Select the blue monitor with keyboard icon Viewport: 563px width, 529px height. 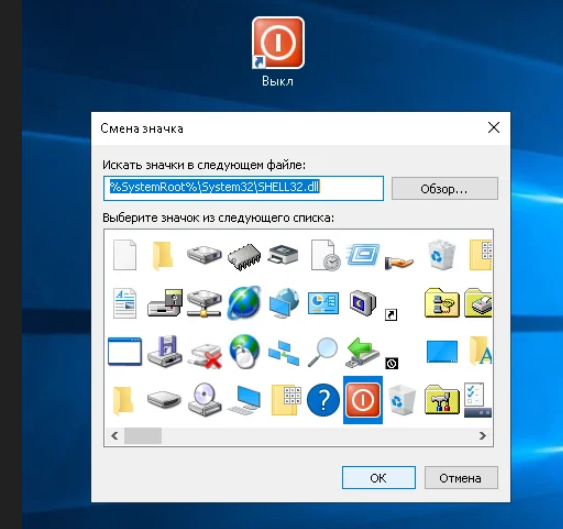pos(245,400)
